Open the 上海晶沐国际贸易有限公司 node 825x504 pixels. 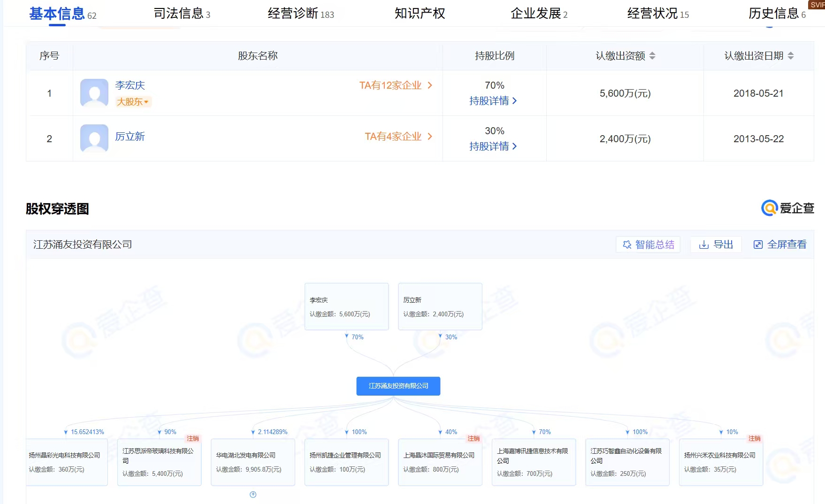(x=440, y=462)
